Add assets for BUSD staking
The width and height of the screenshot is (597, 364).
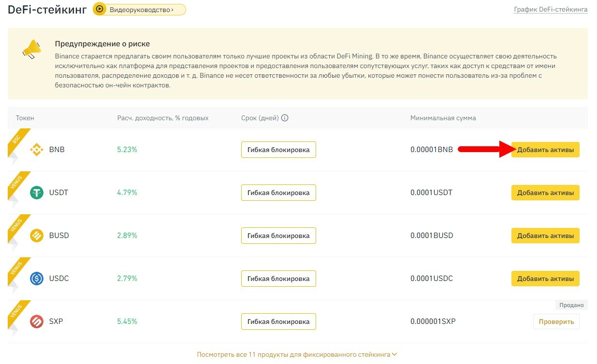[x=545, y=236]
